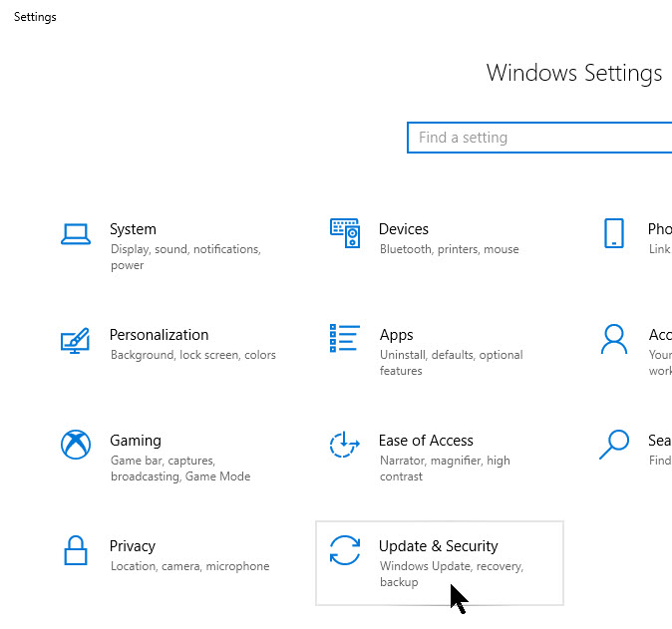The width and height of the screenshot is (672, 629).
Task: Click the Personalization paintbrush icon
Action: point(76,340)
